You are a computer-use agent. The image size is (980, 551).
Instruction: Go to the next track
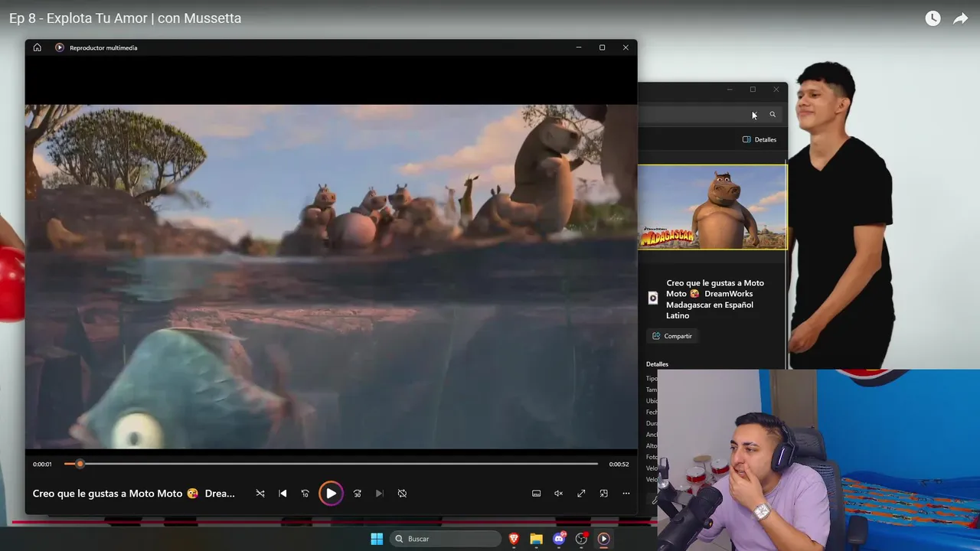click(x=379, y=494)
